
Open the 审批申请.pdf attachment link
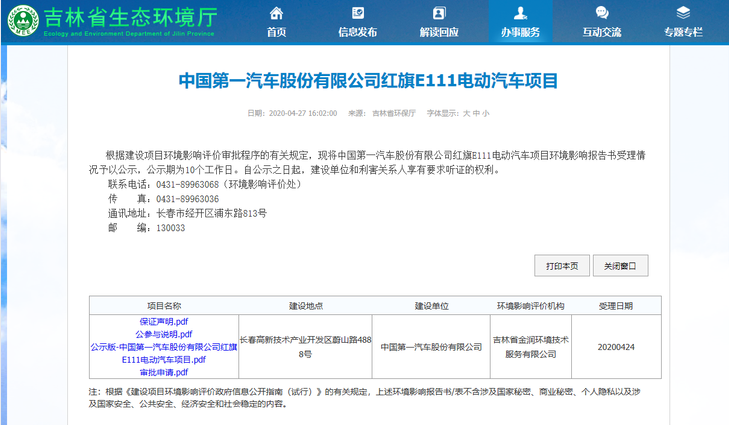tap(163, 372)
